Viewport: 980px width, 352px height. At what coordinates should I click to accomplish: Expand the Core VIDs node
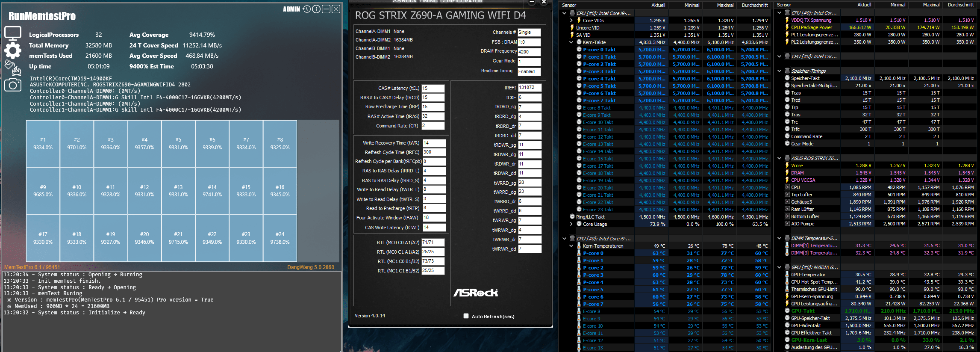[571, 21]
